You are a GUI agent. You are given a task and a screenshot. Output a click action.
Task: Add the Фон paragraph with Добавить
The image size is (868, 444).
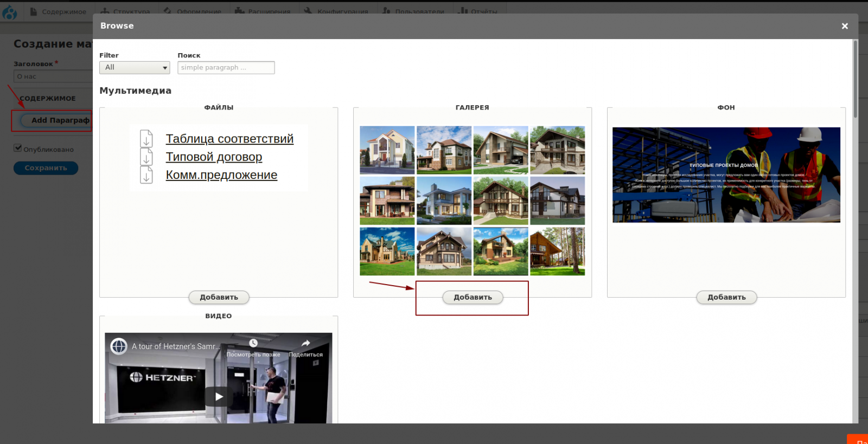(x=726, y=297)
